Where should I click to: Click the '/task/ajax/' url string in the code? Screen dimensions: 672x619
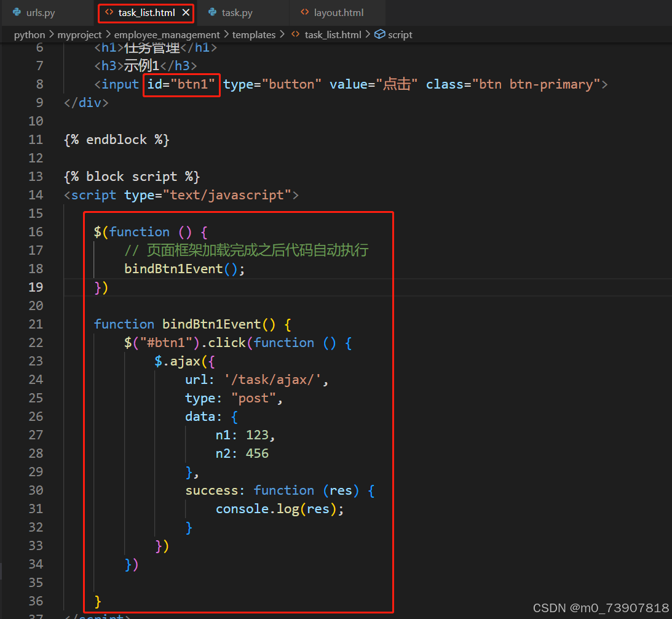click(x=271, y=379)
